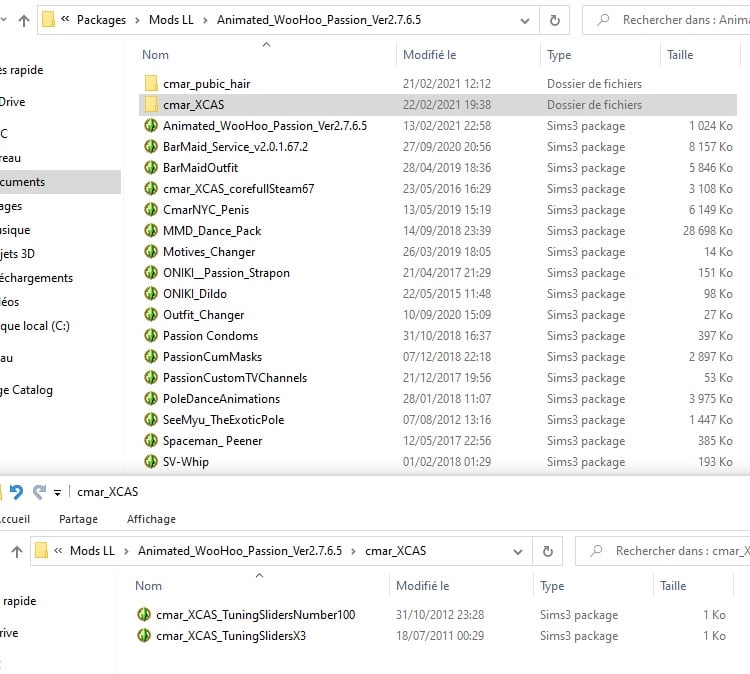Refresh the cmar_XCAS folder view
The width and height of the screenshot is (750, 674).
[x=548, y=552]
